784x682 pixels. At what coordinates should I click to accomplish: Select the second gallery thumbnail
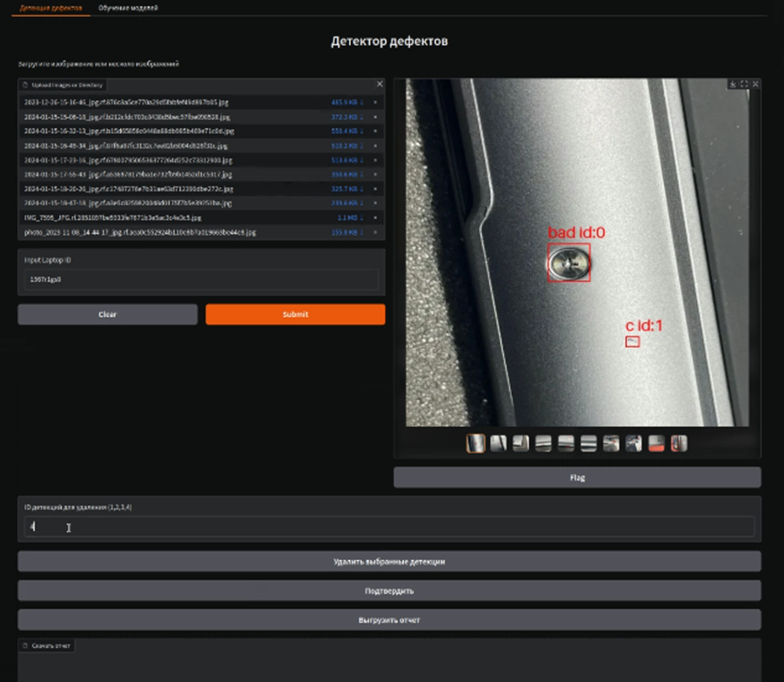coord(498,443)
